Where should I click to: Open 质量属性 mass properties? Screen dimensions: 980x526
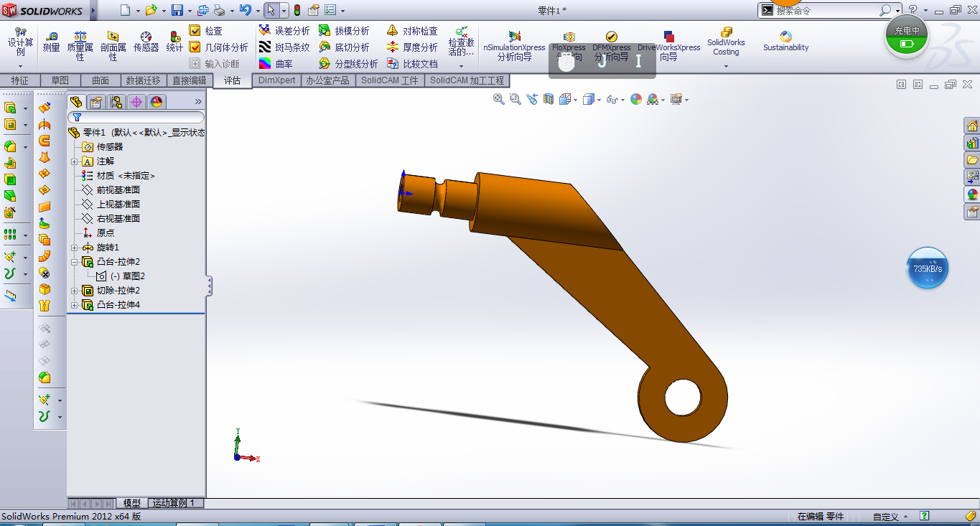click(80, 46)
